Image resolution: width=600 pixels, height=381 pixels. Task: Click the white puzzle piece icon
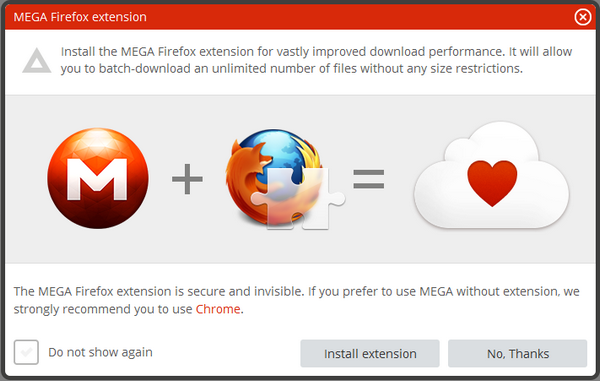click(x=298, y=198)
